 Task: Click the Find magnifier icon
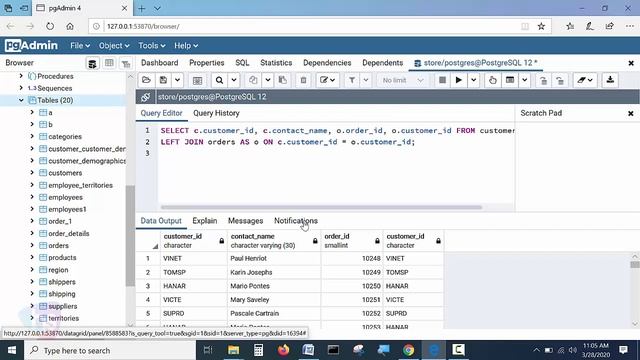click(220, 80)
